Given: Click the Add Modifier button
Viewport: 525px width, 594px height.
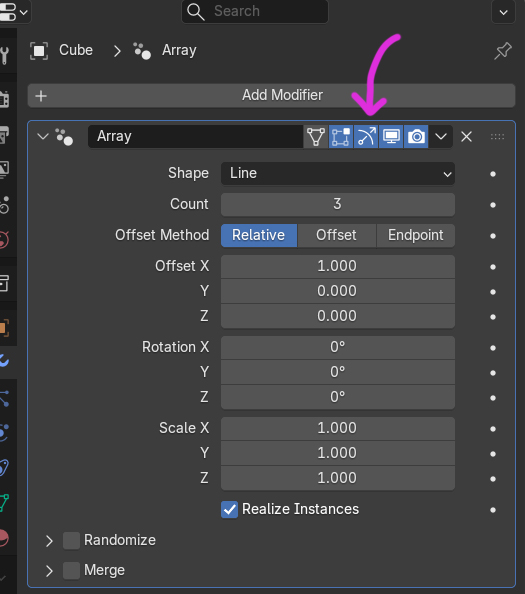Looking at the screenshot, I should coord(271,96).
